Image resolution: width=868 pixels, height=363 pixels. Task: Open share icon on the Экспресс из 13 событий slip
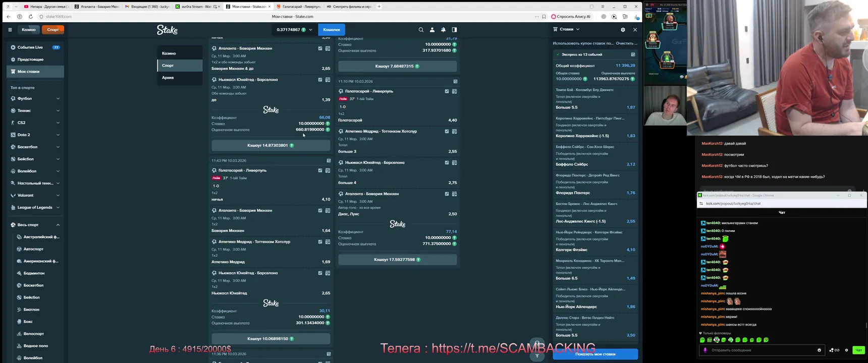coord(633,54)
